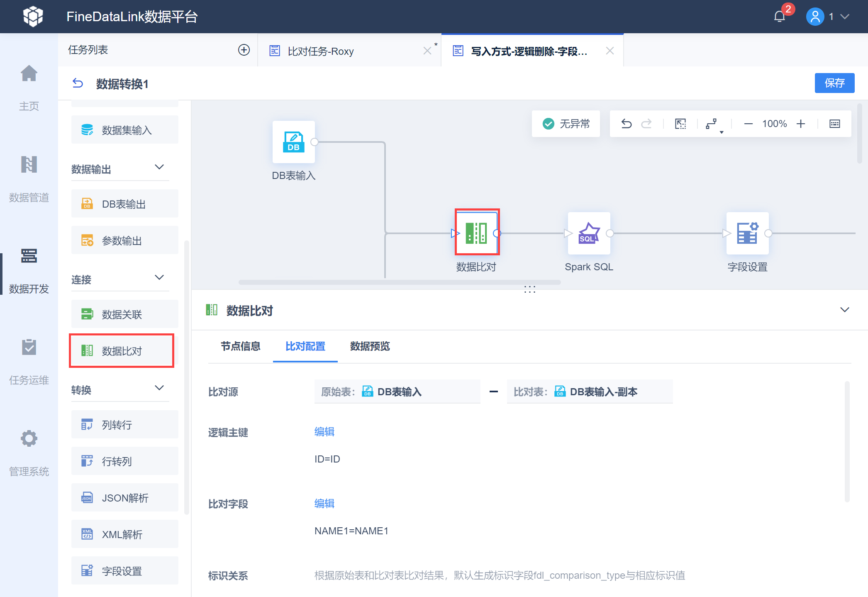
Task: Click the canvas horizontal scrollbar
Action: (x=399, y=282)
